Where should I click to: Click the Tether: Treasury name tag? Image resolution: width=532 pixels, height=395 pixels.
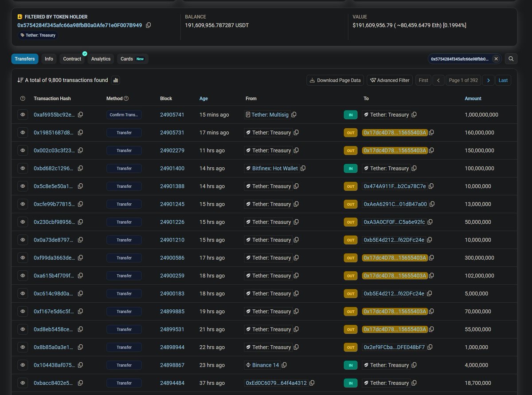38,35
